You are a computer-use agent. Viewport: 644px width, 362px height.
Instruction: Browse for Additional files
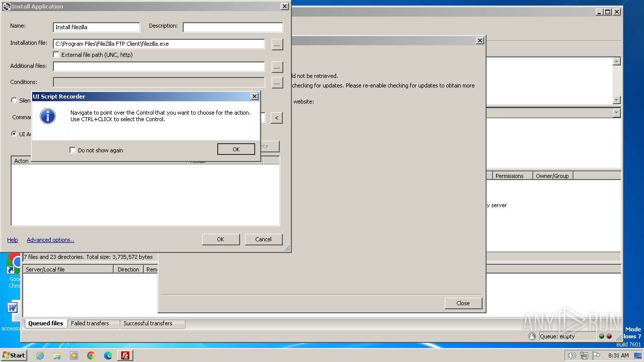coord(277,66)
